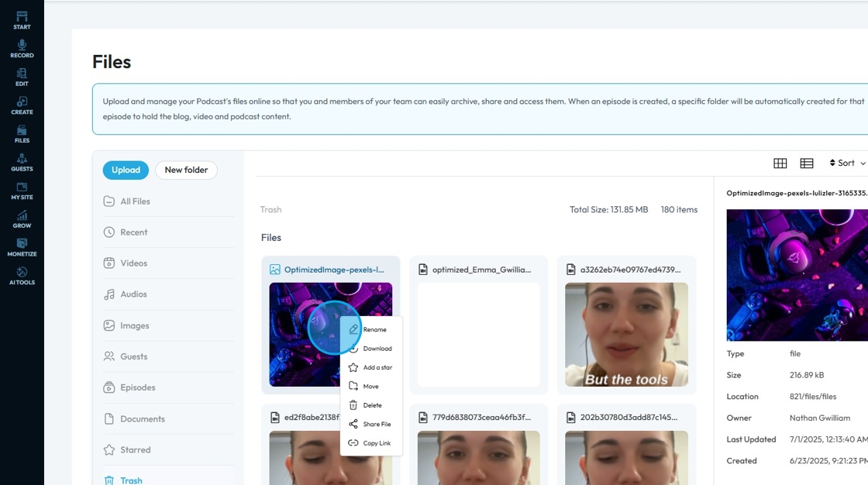868x485 pixels.
Task: Choose Add a star option
Action: coord(371,367)
